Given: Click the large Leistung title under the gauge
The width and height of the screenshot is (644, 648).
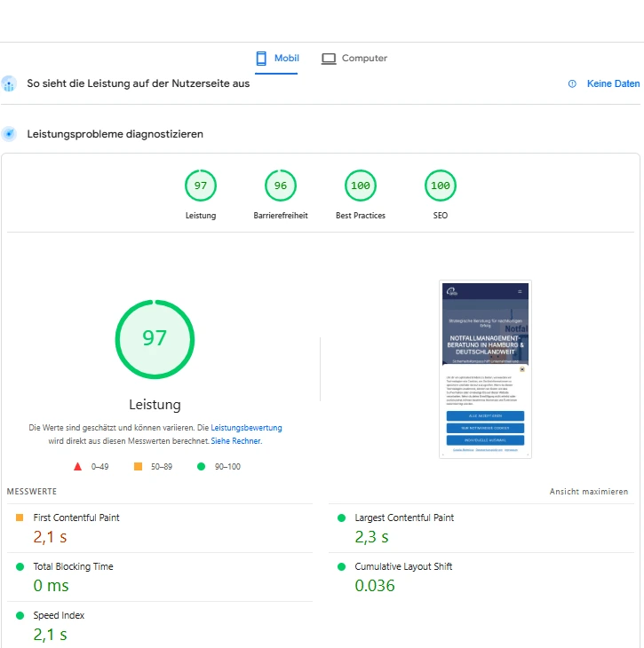Looking at the screenshot, I should tap(155, 404).
